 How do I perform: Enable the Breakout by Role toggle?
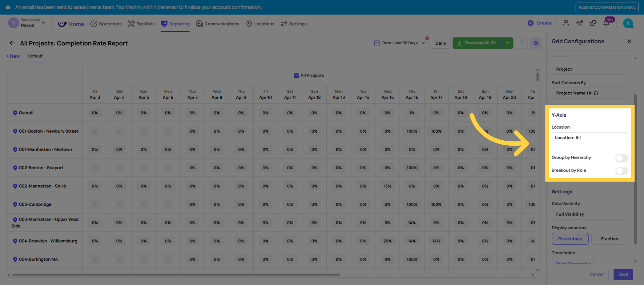(x=622, y=171)
